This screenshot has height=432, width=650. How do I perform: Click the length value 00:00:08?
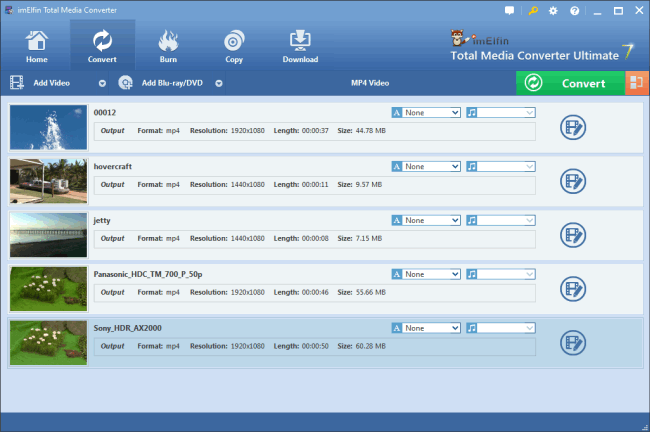point(315,238)
